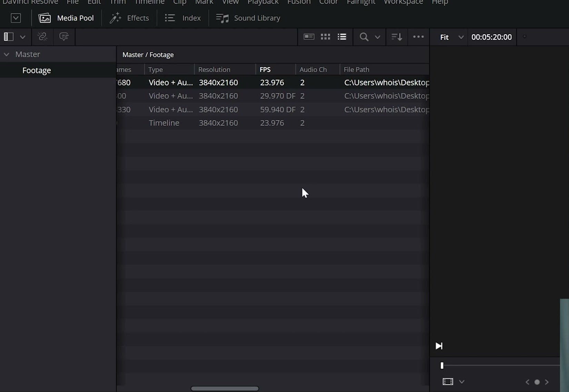Open the Fusion menu
Image resolution: width=569 pixels, height=392 pixels.
[299, 2]
